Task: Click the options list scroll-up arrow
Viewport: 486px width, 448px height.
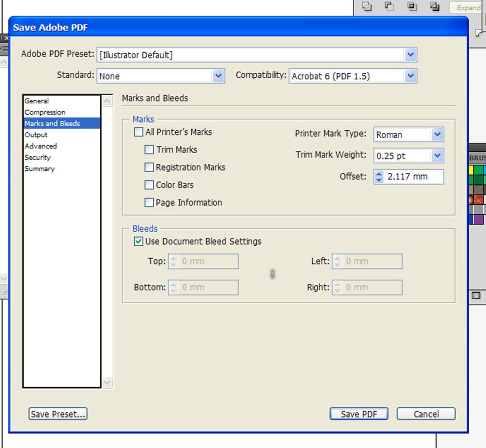Action: tap(107, 101)
